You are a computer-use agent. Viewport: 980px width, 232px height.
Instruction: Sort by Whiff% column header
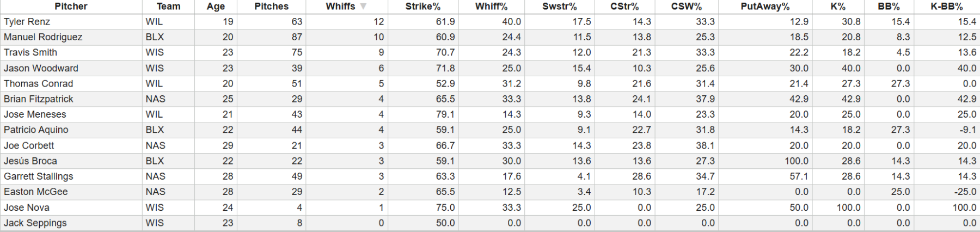tap(491, 7)
